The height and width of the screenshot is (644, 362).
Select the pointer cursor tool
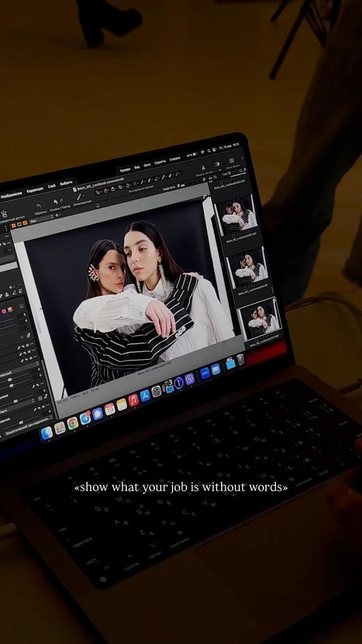click(98, 192)
